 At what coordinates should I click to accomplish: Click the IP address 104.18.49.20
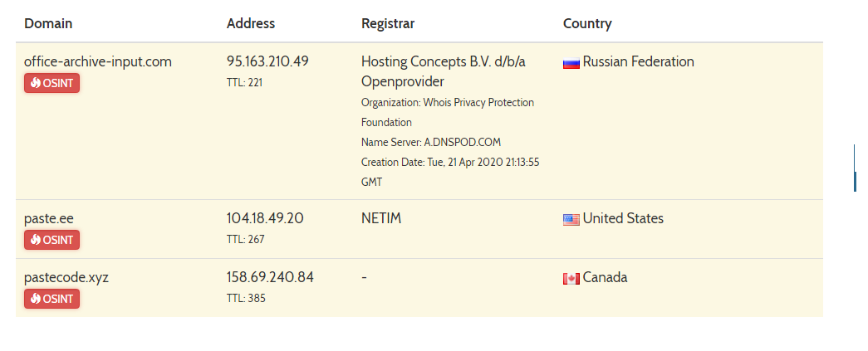(x=265, y=218)
